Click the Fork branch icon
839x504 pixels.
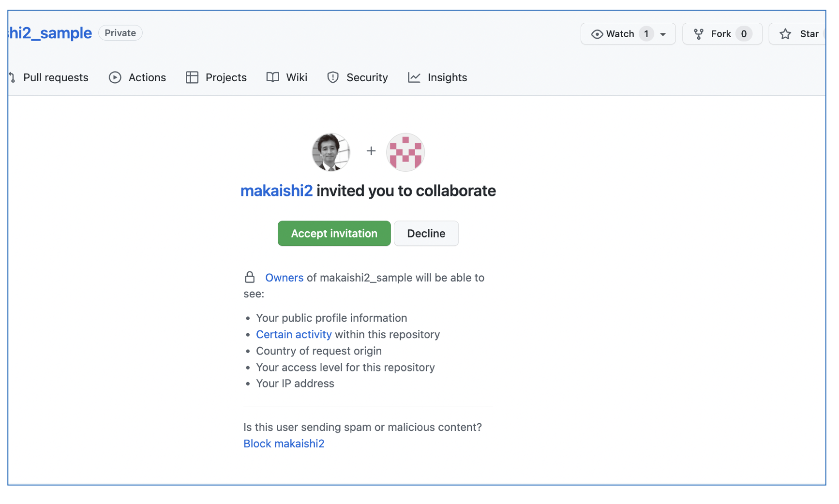tap(699, 34)
